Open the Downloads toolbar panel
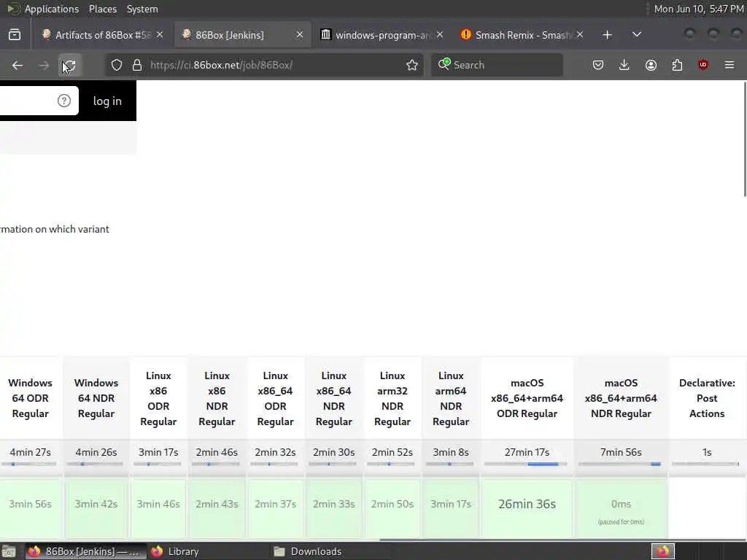 pyautogui.click(x=624, y=65)
